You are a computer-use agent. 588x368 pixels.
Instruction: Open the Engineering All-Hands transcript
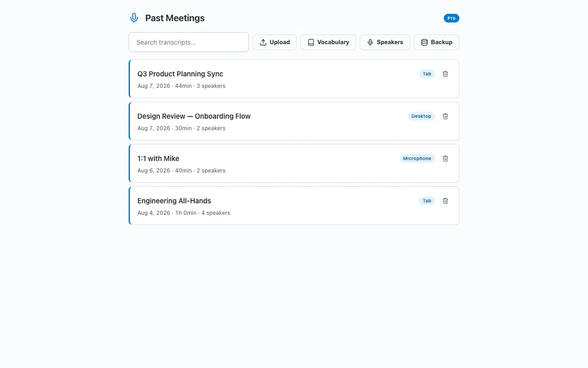tap(294, 206)
